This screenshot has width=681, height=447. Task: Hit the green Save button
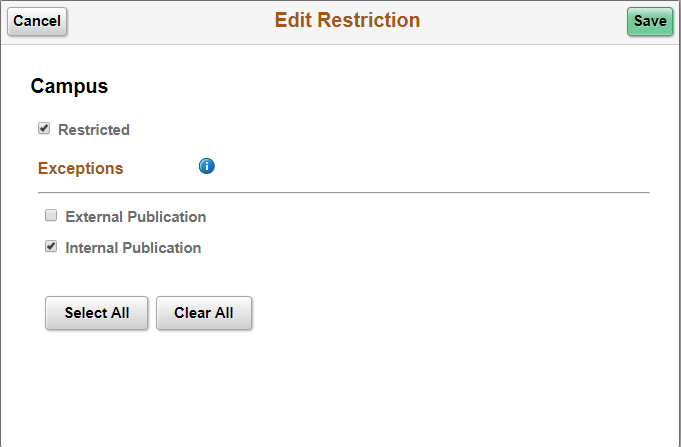(650, 21)
